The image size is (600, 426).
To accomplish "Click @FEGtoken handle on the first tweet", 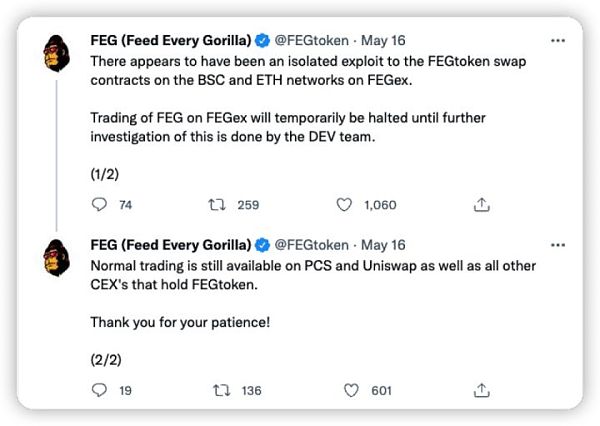I will 312,42.
